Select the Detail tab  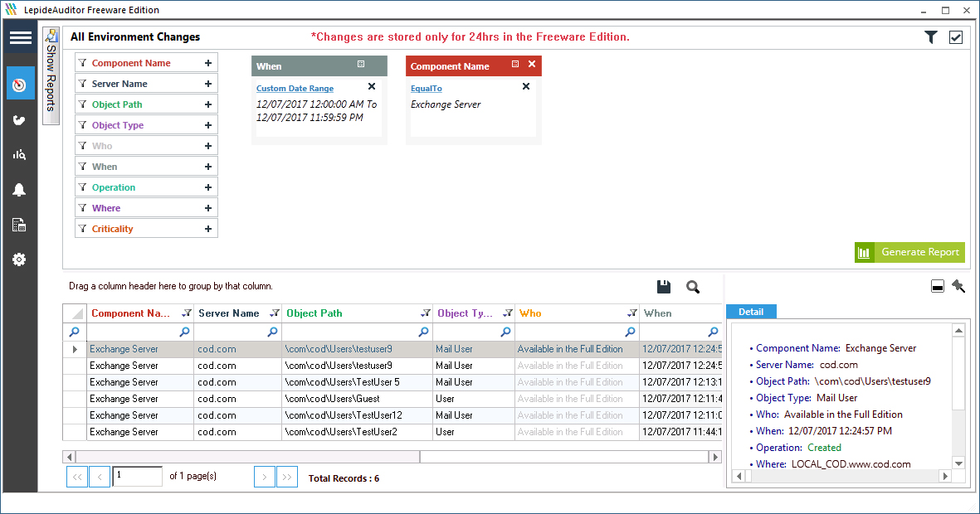click(751, 312)
